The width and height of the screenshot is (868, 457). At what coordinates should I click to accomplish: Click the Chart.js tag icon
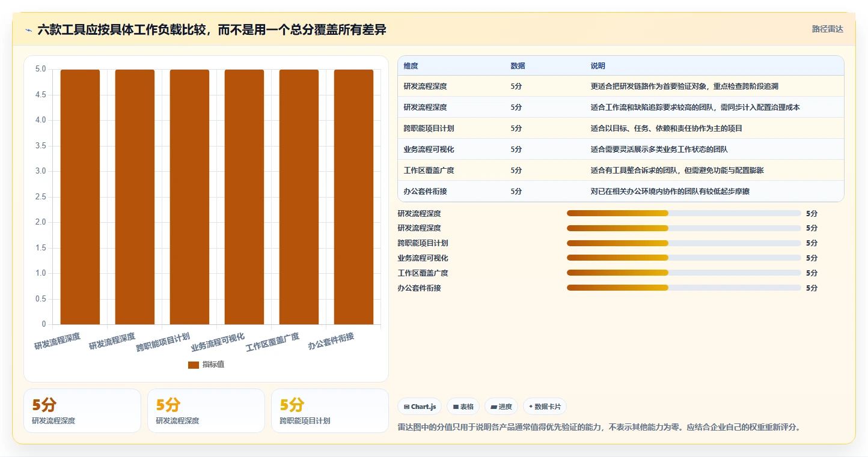tap(407, 407)
